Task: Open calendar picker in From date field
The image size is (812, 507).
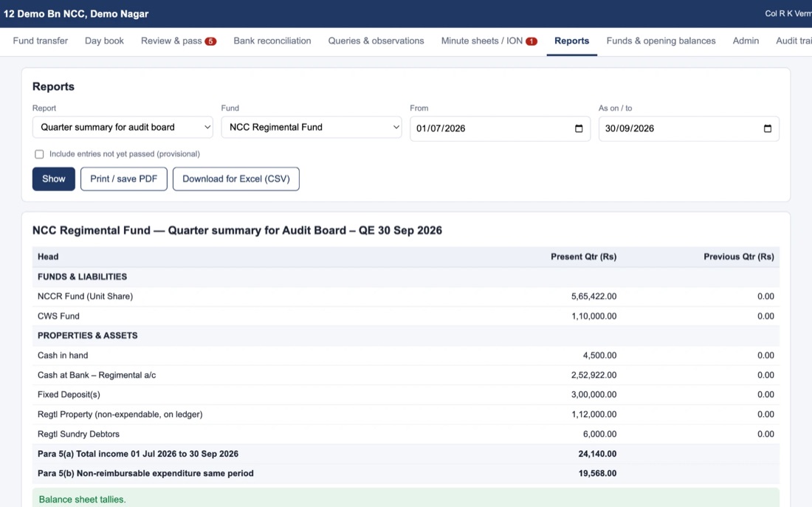Action: click(x=579, y=128)
